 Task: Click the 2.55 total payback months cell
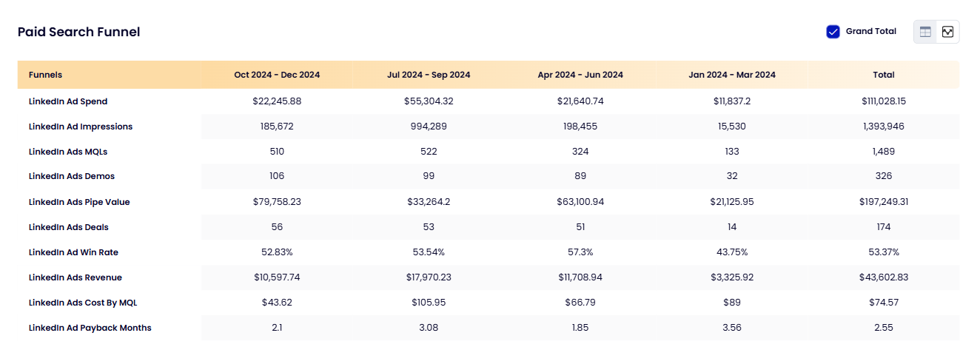(x=884, y=328)
